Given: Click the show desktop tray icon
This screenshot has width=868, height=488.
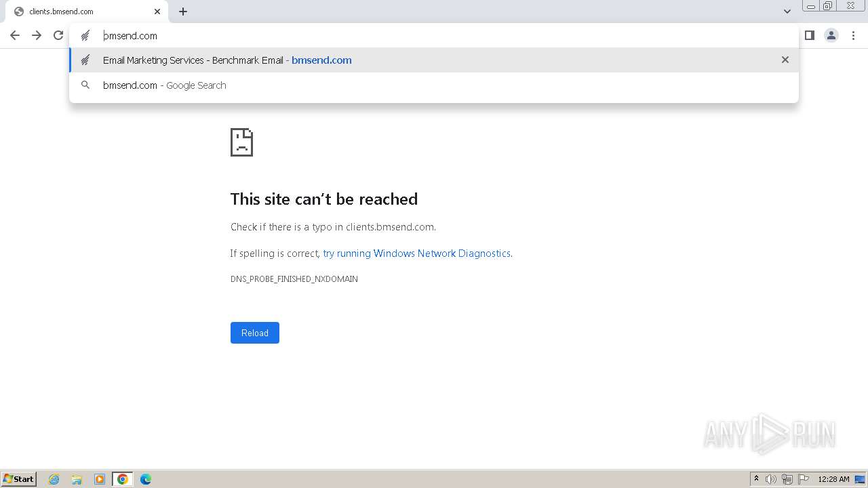Looking at the screenshot, I should point(861,479).
